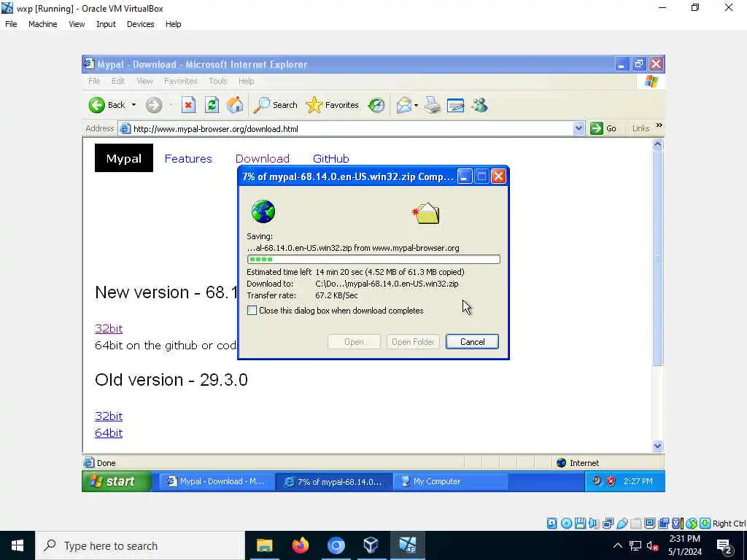Screen dimensions: 747x560
Task: Open the Download link on Mypal page
Action: pos(263,158)
